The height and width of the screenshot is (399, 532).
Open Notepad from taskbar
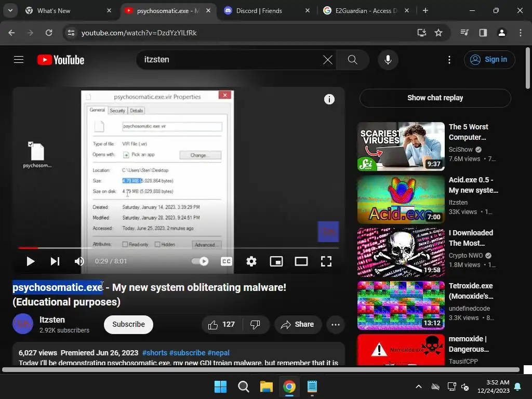tap(312, 387)
